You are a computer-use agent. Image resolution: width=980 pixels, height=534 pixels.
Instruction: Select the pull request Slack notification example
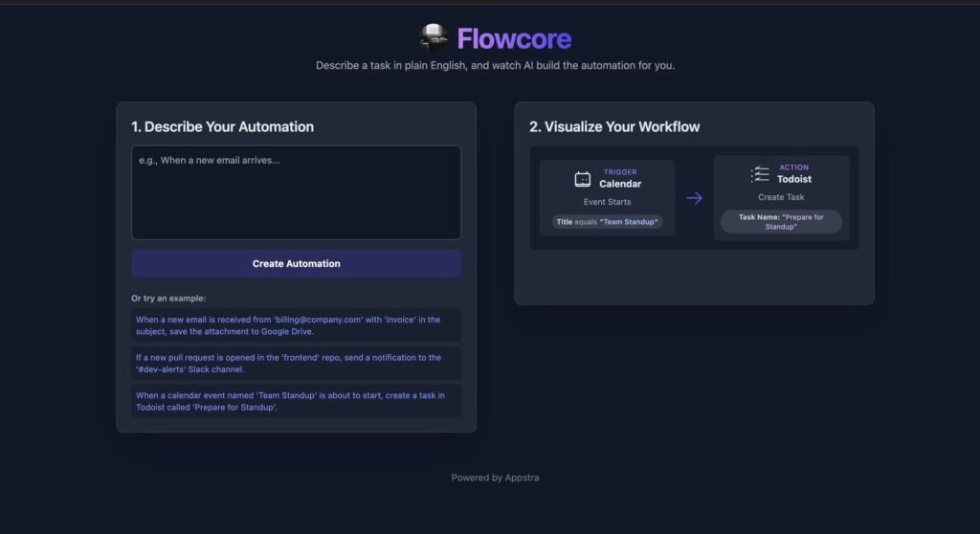[x=297, y=364]
